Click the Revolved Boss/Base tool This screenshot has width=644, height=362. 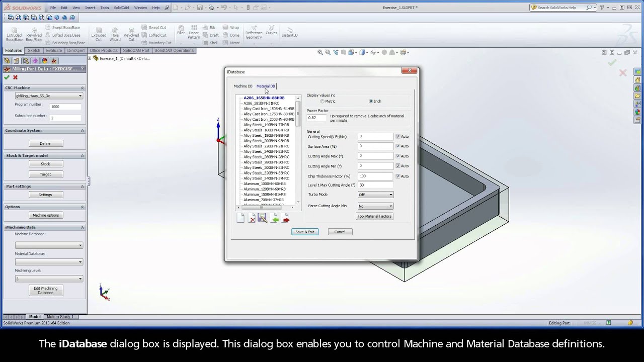[x=34, y=35]
